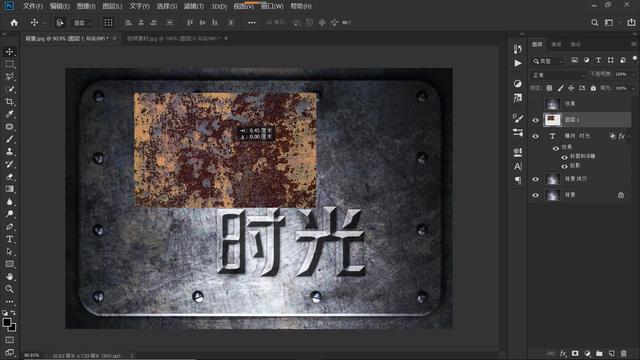Click the add layer mask icon
The height and width of the screenshot is (360, 640).
tap(575, 353)
